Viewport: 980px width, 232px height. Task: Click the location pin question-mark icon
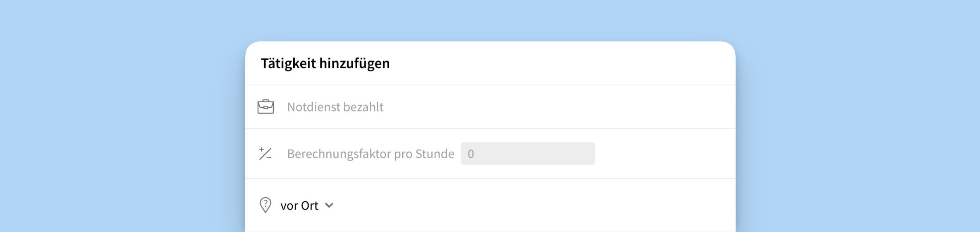click(265, 205)
